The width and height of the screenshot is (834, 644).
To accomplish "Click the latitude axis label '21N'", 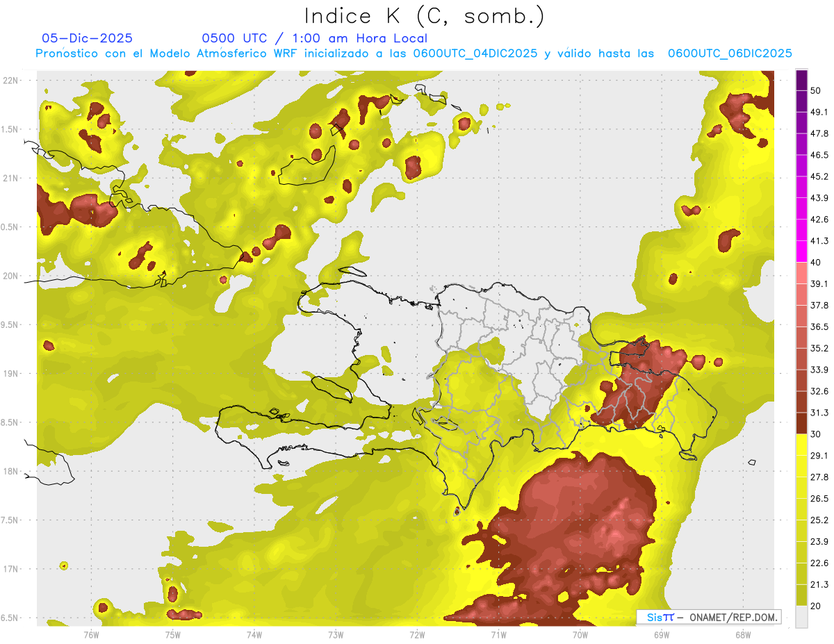I will coord(10,178).
